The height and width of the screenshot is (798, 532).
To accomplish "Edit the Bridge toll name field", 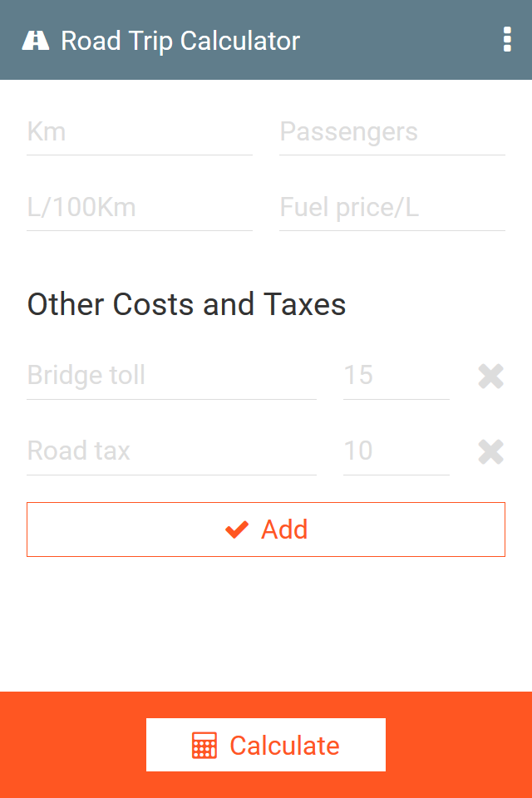I will pos(171,376).
